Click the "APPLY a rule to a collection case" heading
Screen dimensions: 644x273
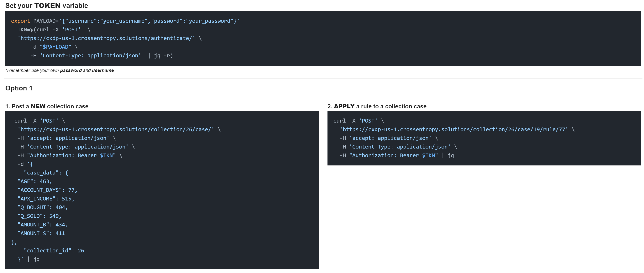(x=377, y=106)
